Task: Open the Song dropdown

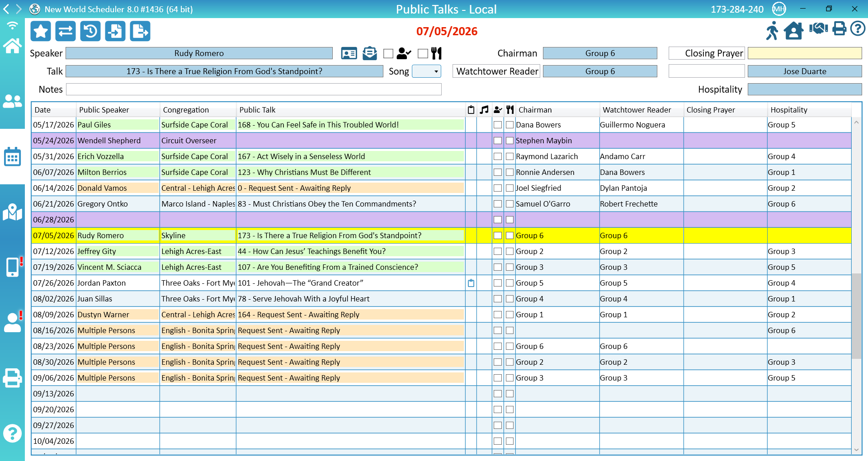Action: [426, 71]
